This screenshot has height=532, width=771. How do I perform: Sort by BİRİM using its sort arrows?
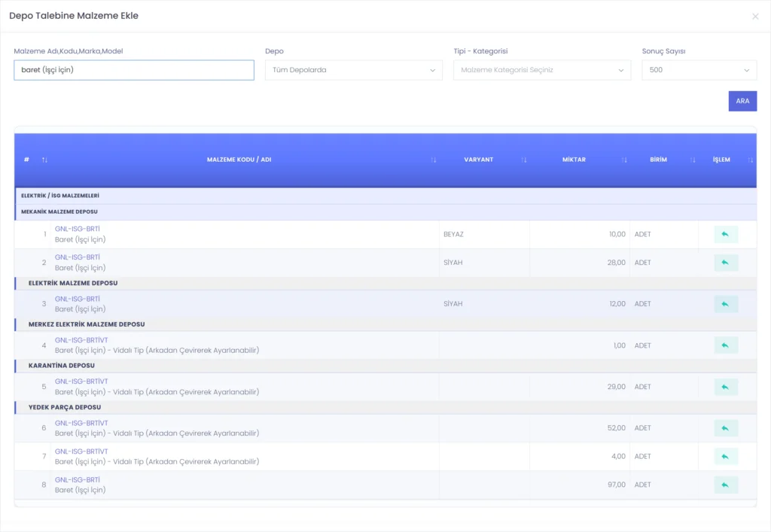pos(693,160)
